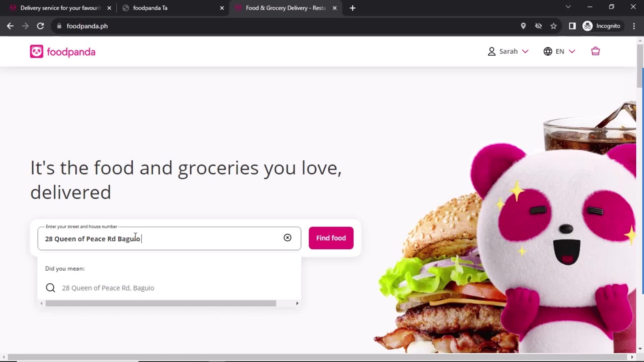Clear the address input field
This screenshot has height=362, width=644.
pyautogui.click(x=288, y=238)
